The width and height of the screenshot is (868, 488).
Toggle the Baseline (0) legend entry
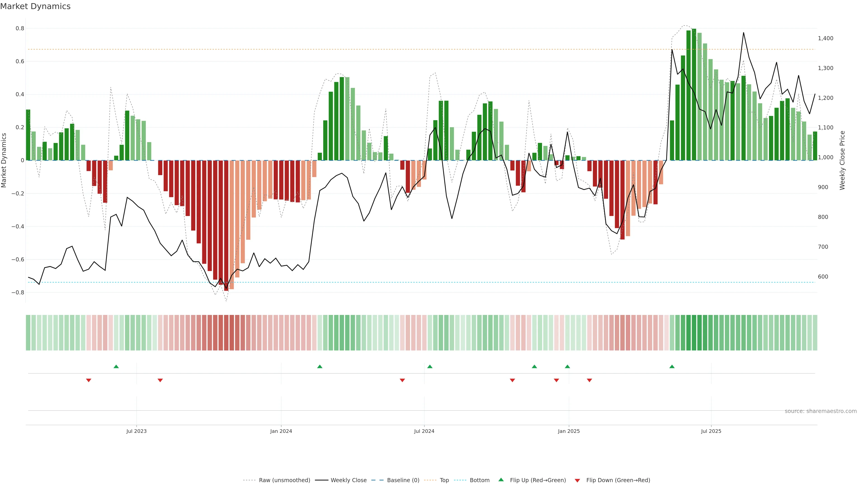coord(403,480)
